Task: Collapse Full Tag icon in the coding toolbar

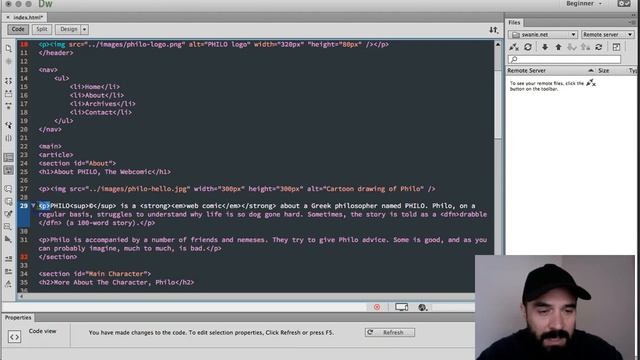Action: (8, 81)
